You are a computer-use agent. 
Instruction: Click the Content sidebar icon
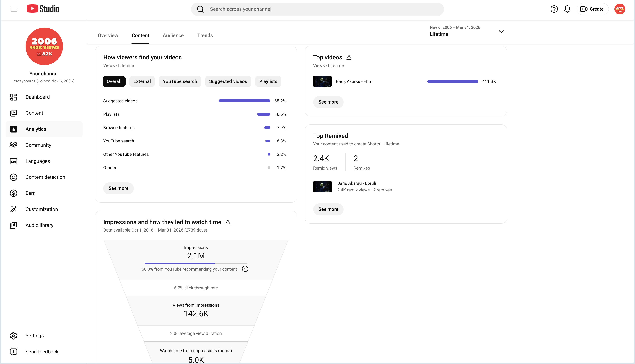pos(14,113)
